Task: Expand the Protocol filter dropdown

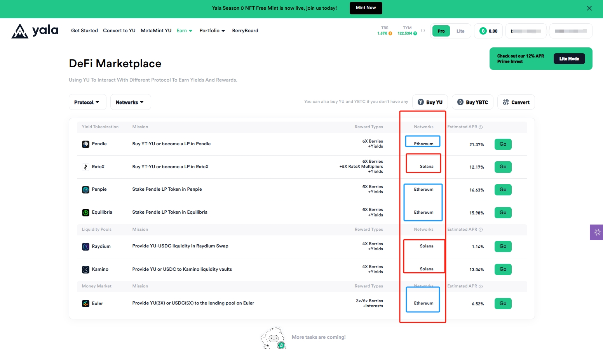Action: click(87, 102)
